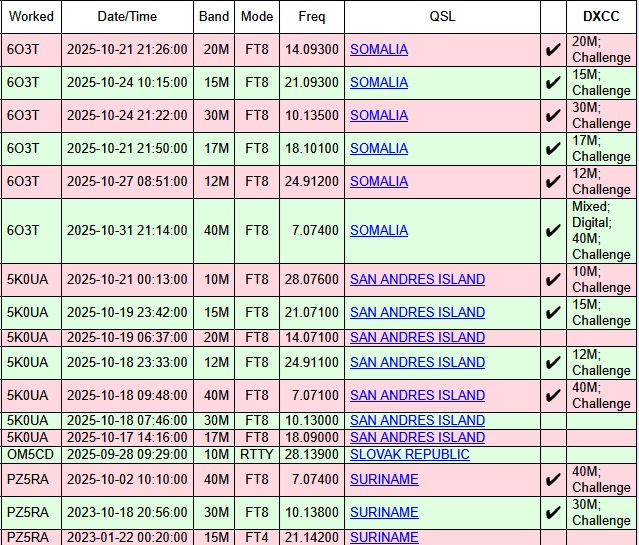Open the SLOVAK REPUBLIC link

coord(410,455)
